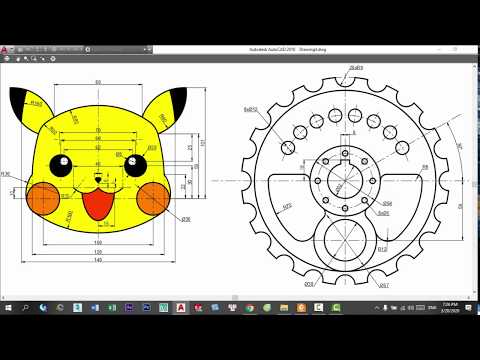Click the Plot printer icon in preview toolbar
This screenshot has width=480, height=360.
pyautogui.click(x=7, y=59)
